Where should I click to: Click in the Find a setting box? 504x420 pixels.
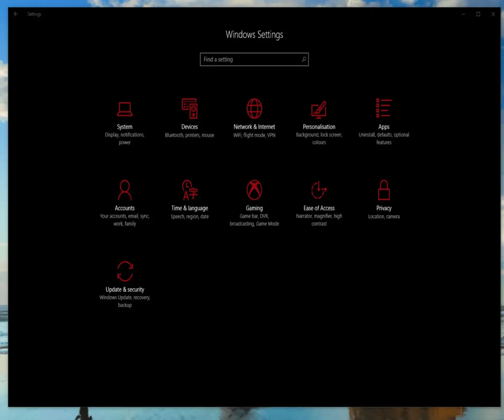click(254, 59)
